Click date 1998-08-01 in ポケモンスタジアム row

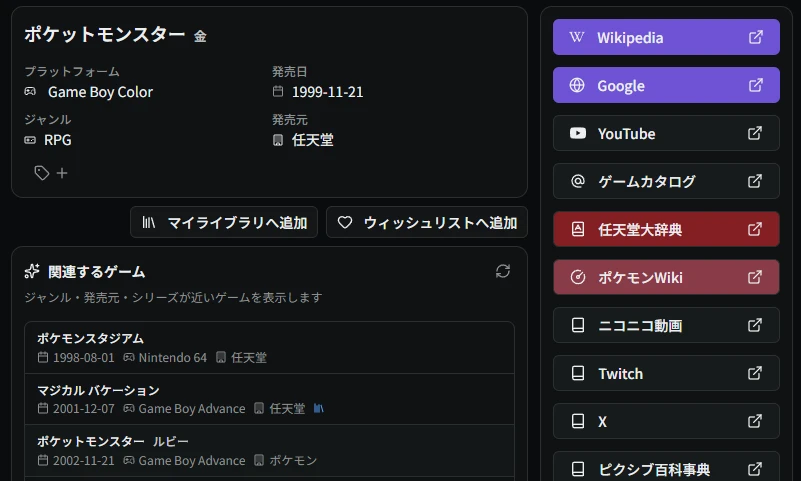84,357
